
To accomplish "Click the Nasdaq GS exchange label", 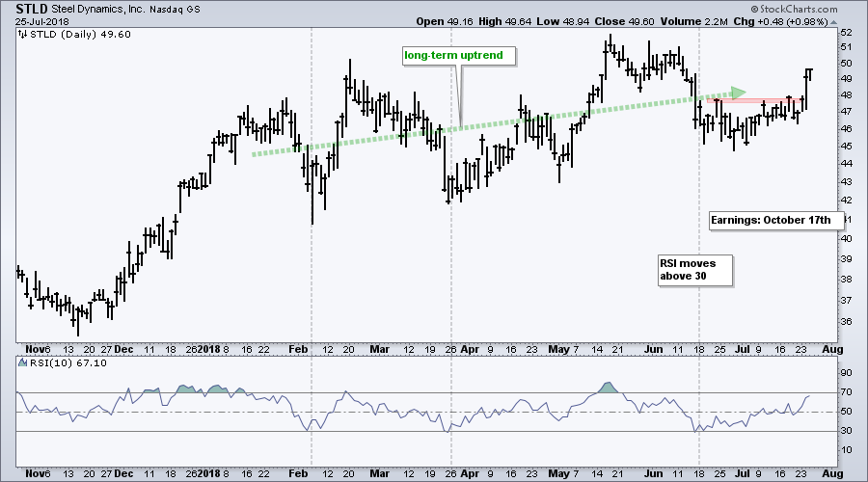I will 175,10.
